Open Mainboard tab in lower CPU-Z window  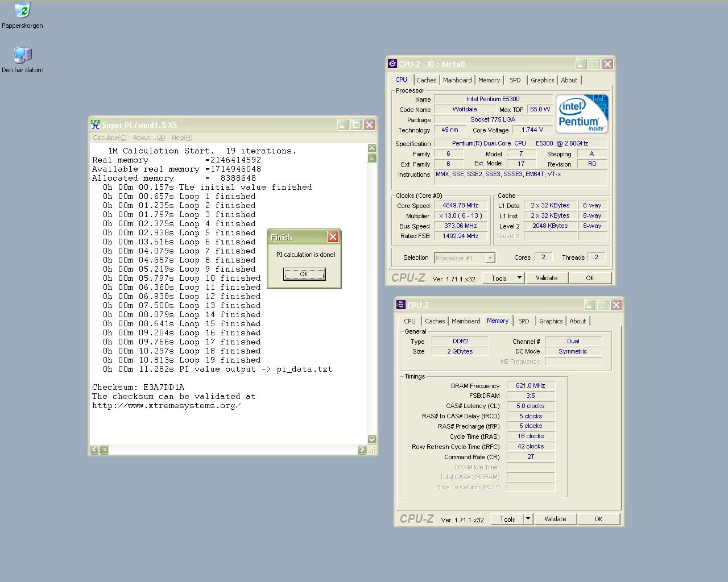click(466, 321)
